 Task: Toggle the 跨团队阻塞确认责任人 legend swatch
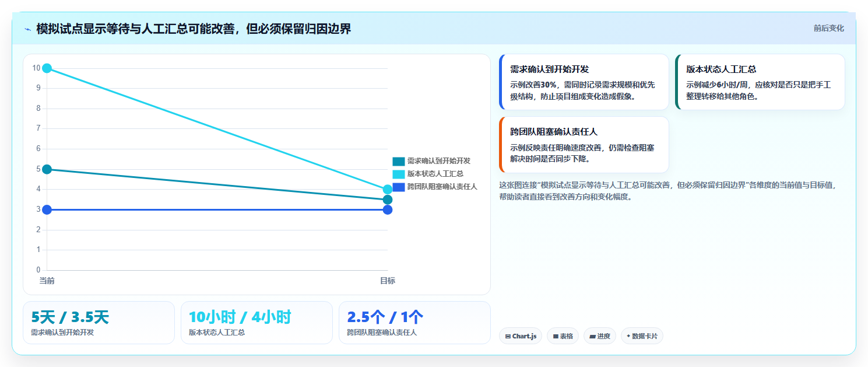399,187
